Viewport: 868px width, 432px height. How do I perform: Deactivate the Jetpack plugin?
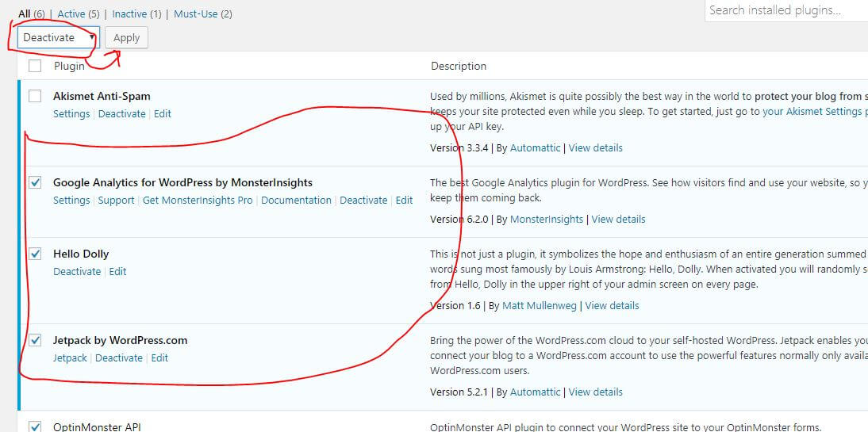[119, 357]
